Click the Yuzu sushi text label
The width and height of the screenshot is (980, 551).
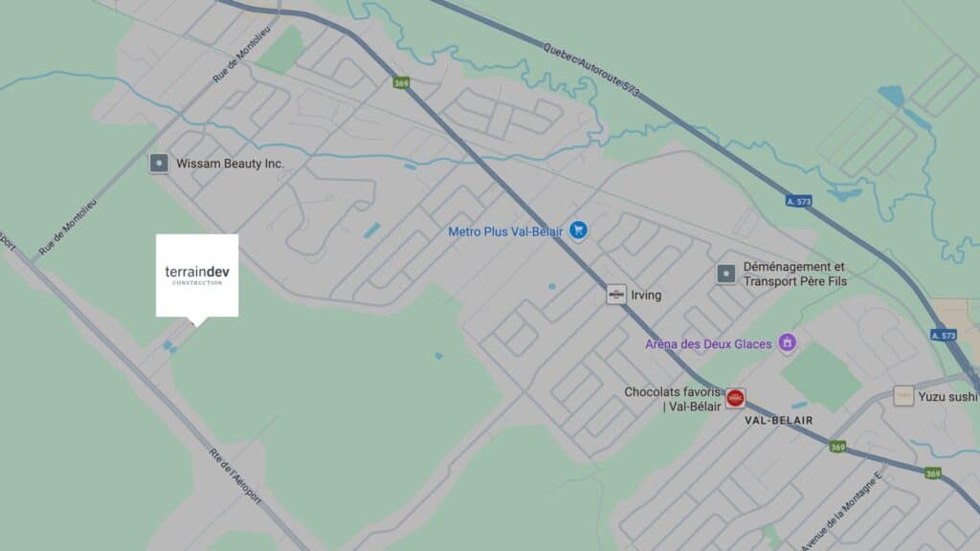[947, 397]
